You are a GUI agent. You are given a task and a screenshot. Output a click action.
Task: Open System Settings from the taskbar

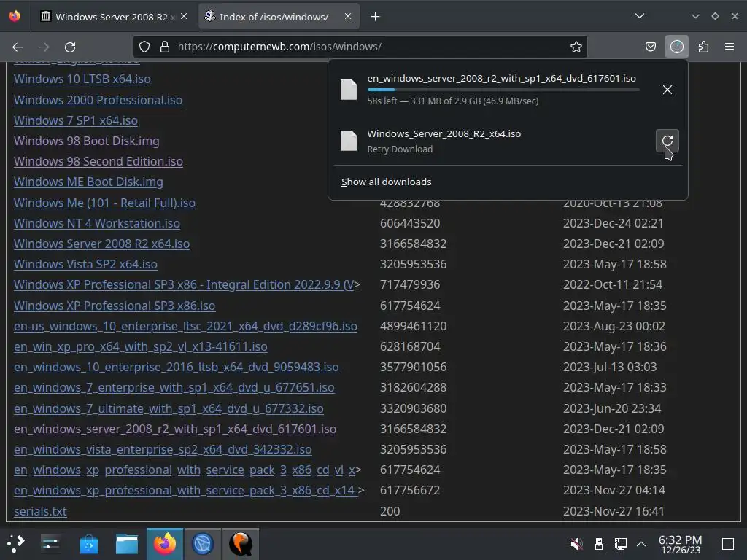click(50, 543)
